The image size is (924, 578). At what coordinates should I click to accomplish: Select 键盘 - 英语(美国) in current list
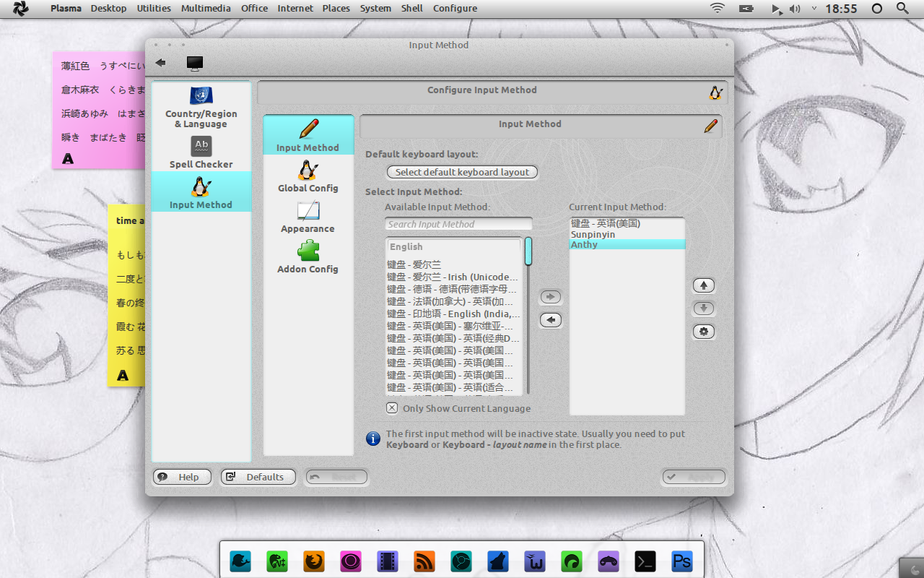point(627,223)
